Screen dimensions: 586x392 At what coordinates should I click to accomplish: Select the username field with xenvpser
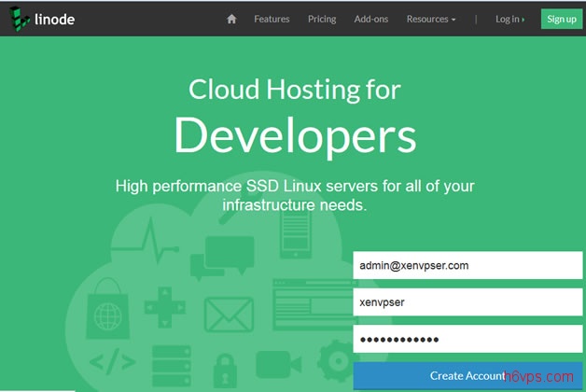click(467, 302)
